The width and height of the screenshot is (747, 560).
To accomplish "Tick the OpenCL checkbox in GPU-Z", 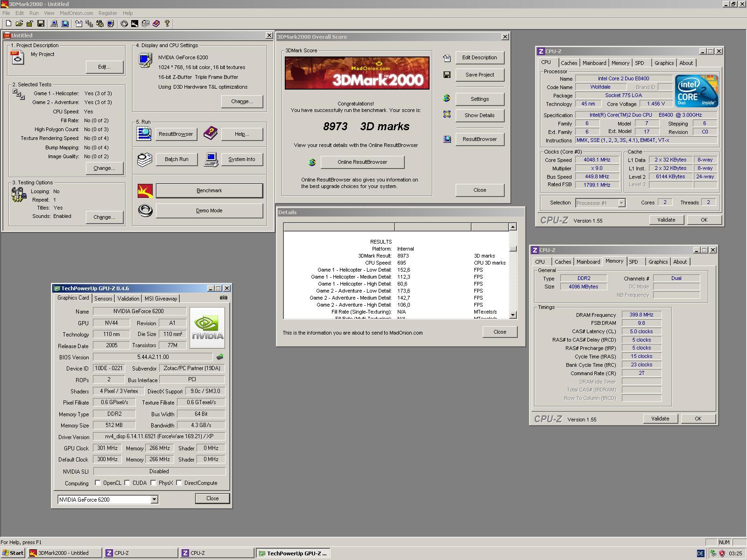I will click(x=98, y=483).
